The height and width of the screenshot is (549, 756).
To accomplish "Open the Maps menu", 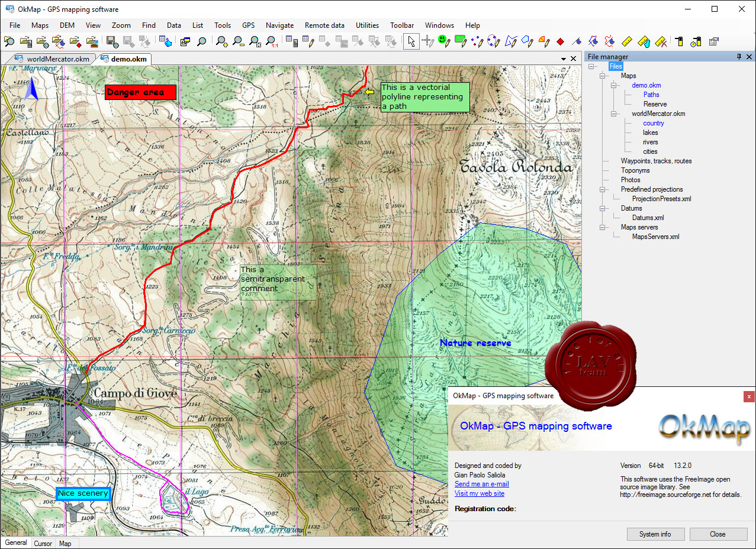I will (x=40, y=25).
